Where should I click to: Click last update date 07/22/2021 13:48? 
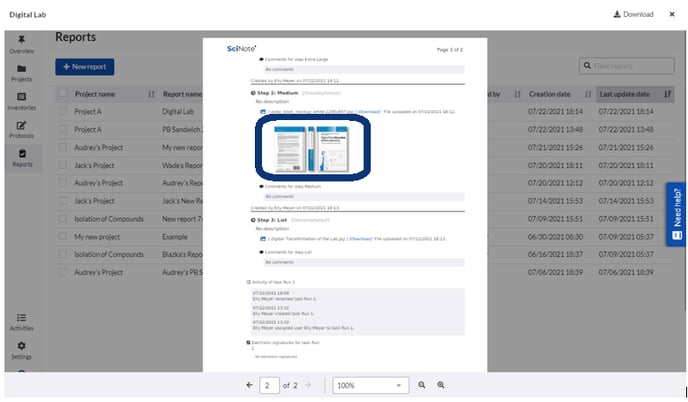point(626,129)
